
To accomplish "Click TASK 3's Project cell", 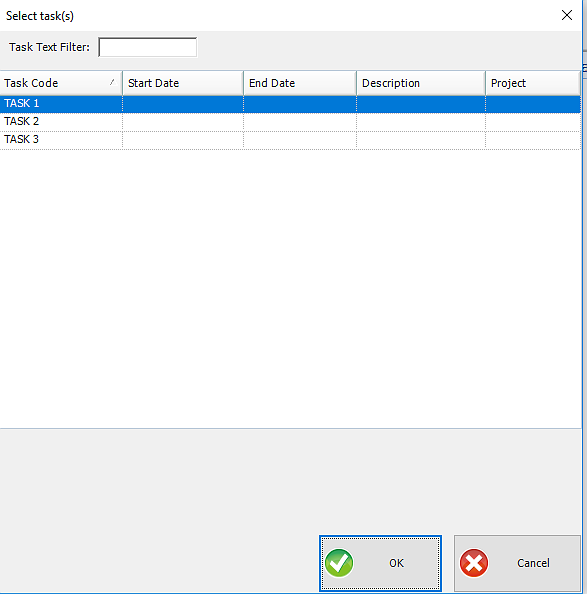I will tap(533, 140).
